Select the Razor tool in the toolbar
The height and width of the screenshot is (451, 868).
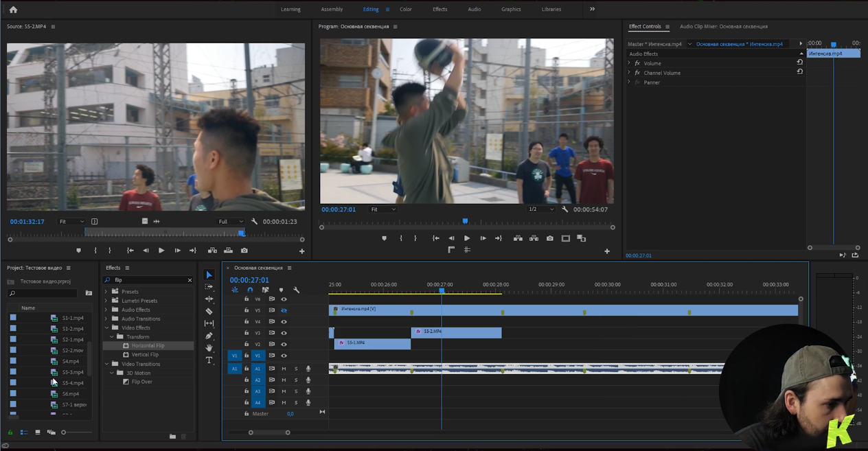pos(209,311)
